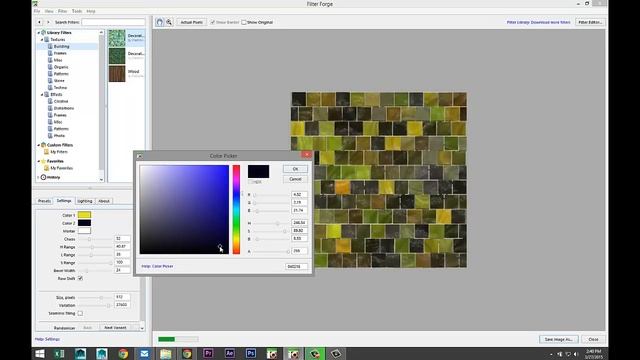This screenshot has height=360, width=640.
Task: Open the Help Settings link
Action: [47, 339]
